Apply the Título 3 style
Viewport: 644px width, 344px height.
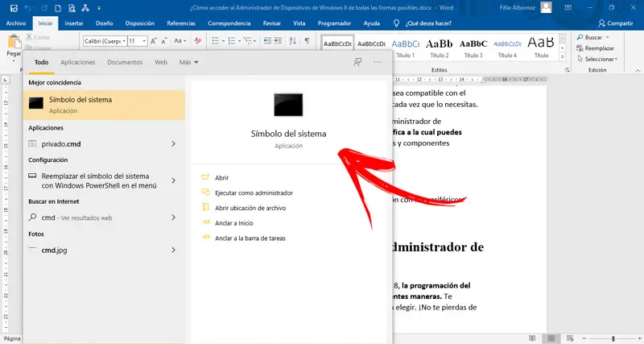pos(473,48)
